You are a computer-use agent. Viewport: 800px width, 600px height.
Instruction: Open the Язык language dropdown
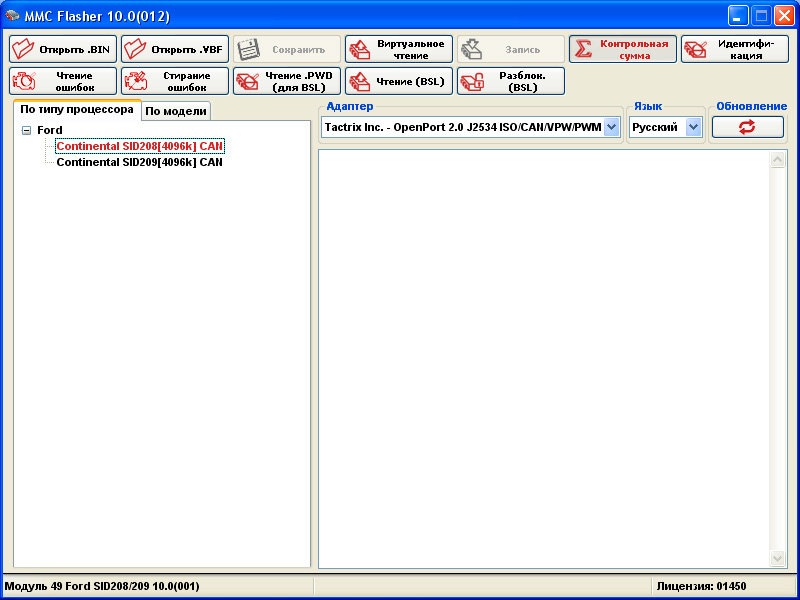click(693, 127)
